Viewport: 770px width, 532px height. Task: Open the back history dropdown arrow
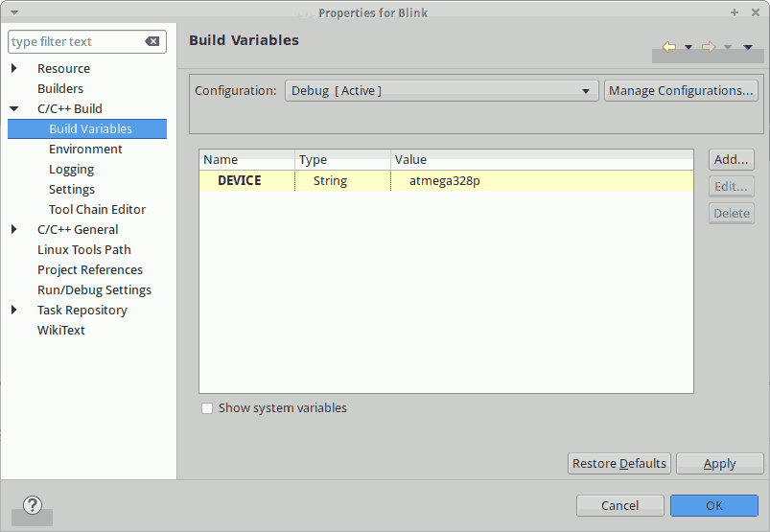pos(688,48)
